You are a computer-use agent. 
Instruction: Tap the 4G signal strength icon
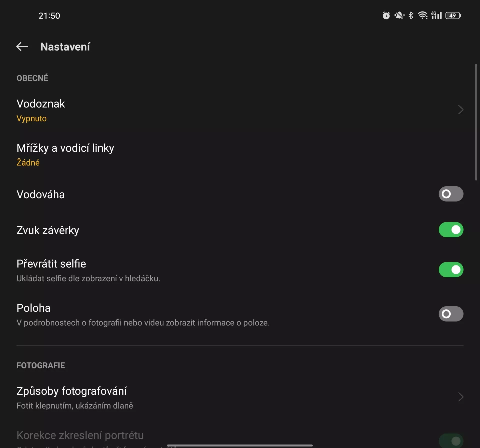pos(436,15)
